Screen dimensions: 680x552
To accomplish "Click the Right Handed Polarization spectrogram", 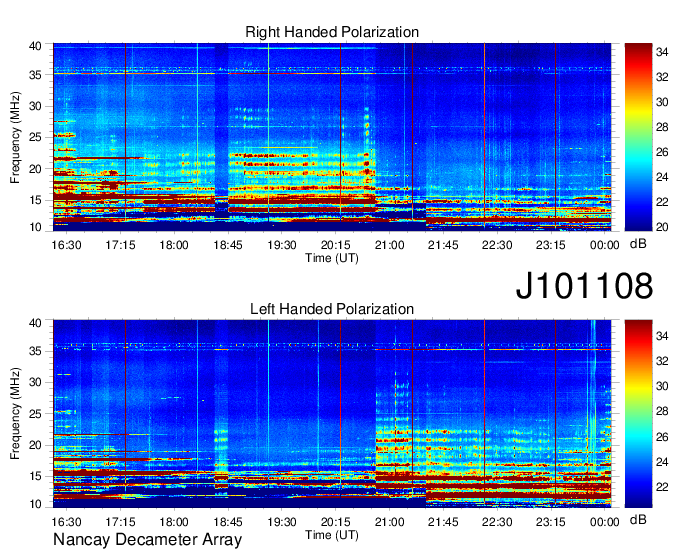I will click(x=332, y=137).
